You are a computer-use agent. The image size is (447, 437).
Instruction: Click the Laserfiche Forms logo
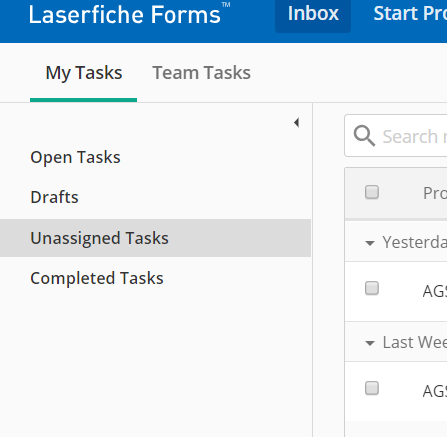pos(129,14)
